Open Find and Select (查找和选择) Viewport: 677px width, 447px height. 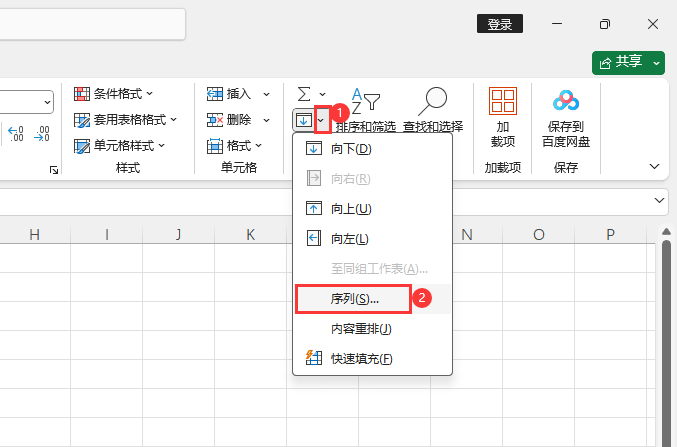[433, 110]
